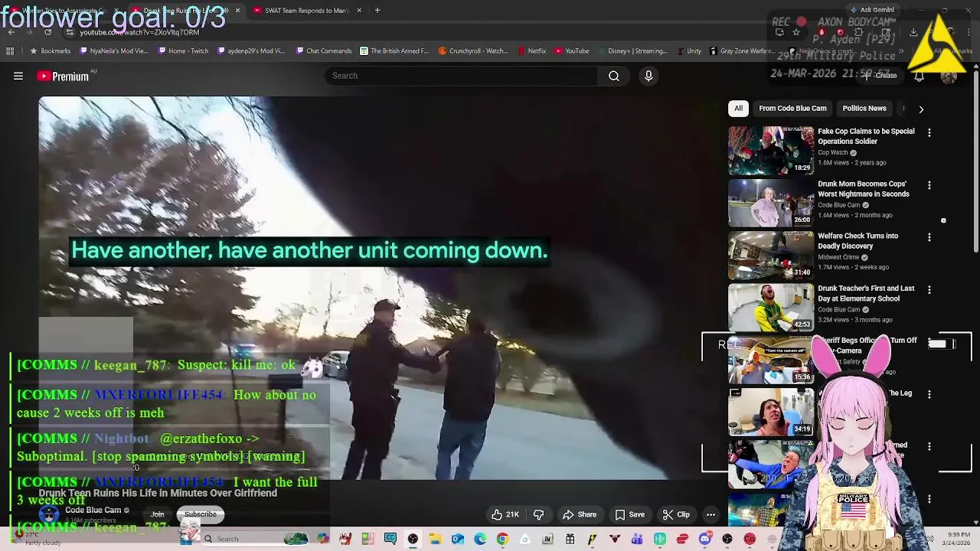Image resolution: width=980 pixels, height=551 pixels.
Task: Click the Ask Gemini button
Action: (871, 10)
